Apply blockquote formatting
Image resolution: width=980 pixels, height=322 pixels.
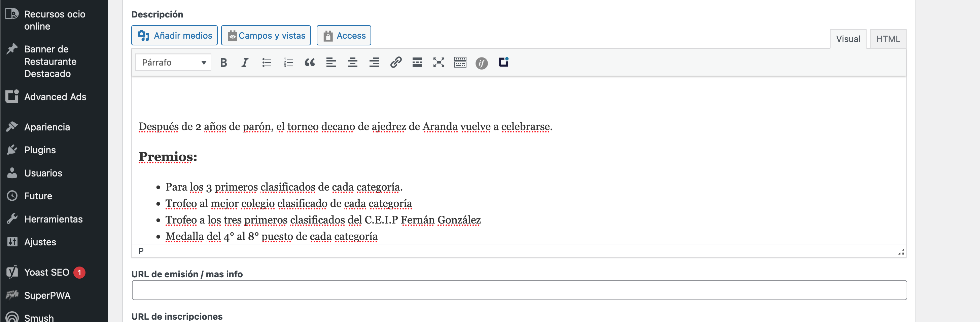pyautogui.click(x=309, y=62)
